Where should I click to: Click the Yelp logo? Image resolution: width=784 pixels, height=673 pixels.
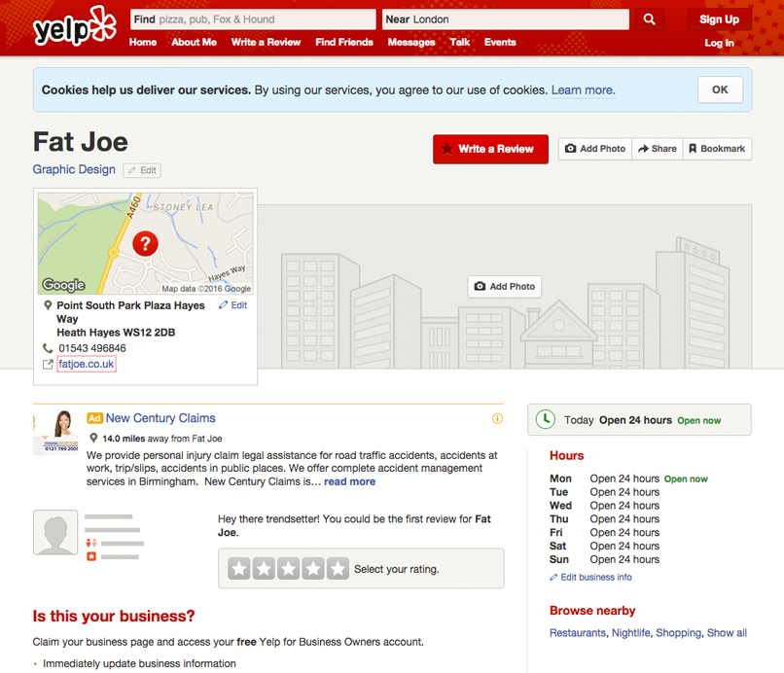click(75, 26)
